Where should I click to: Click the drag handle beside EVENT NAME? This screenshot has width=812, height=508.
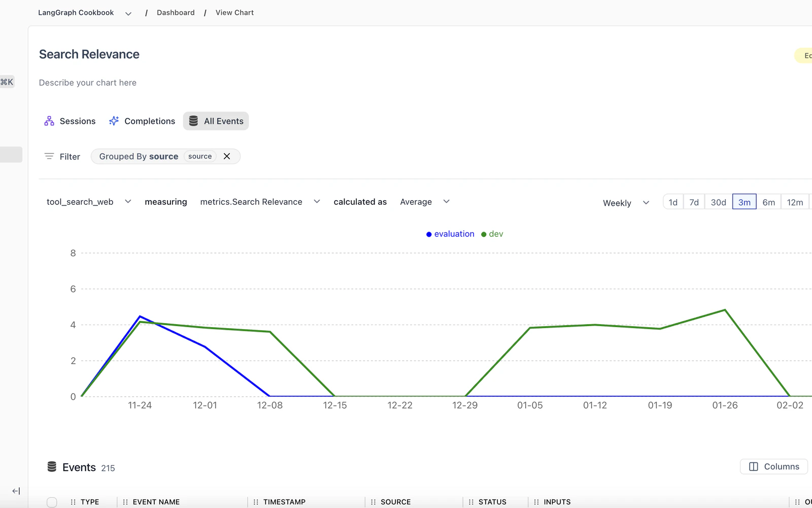125,502
